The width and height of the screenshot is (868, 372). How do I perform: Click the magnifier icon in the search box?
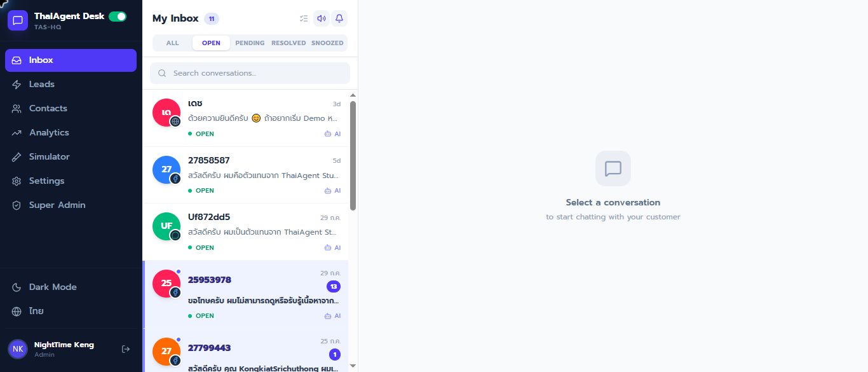[162, 73]
